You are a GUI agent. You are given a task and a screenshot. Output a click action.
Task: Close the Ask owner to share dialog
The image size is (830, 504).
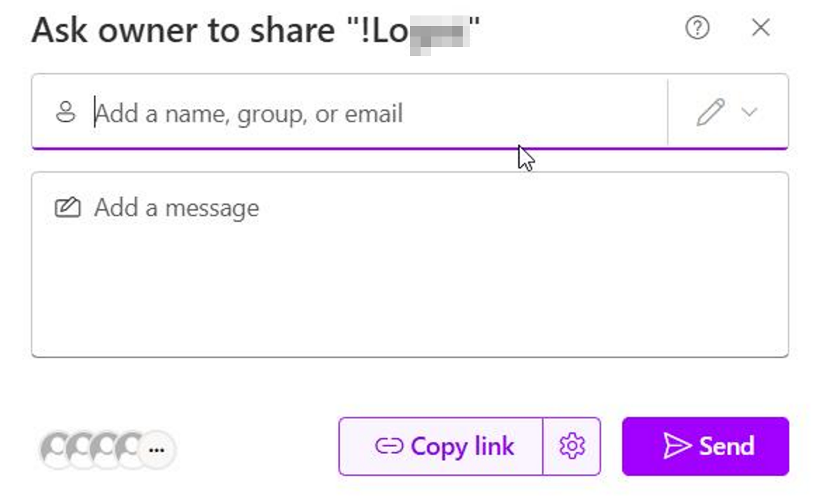click(760, 28)
